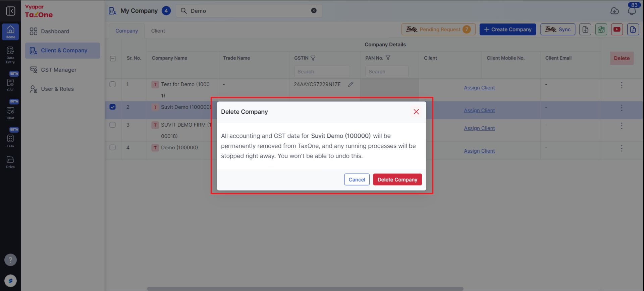The image size is (644, 291).
Task: Close the Delete Company dialog
Action: 416,112
